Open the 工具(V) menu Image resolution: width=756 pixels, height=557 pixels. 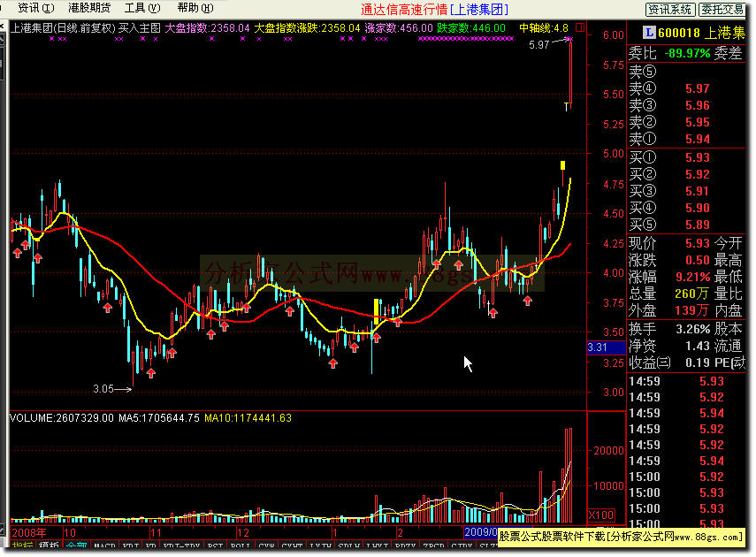[142, 8]
